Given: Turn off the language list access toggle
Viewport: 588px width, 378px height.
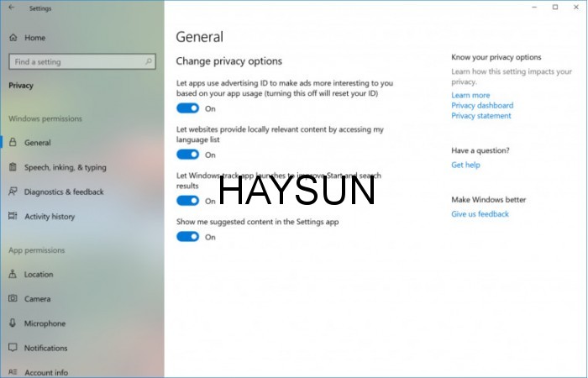Looking at the screenshot, I should pos(187,155).
